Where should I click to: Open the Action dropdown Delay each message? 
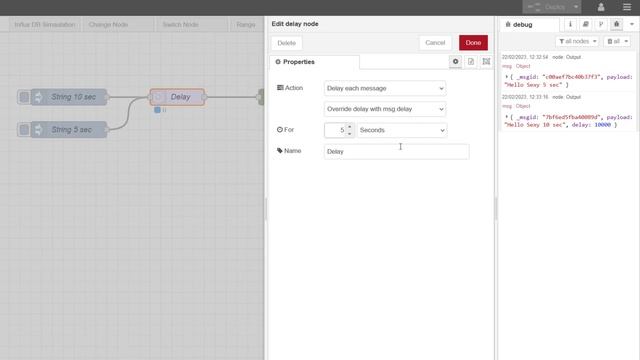[385, 88]
